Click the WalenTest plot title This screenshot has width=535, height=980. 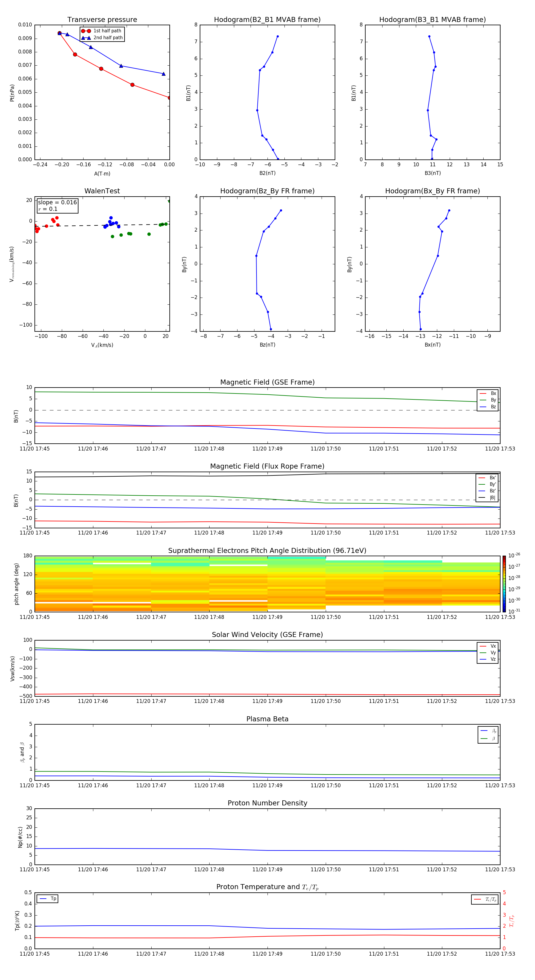pyautogui.click(x=102, y=191)
